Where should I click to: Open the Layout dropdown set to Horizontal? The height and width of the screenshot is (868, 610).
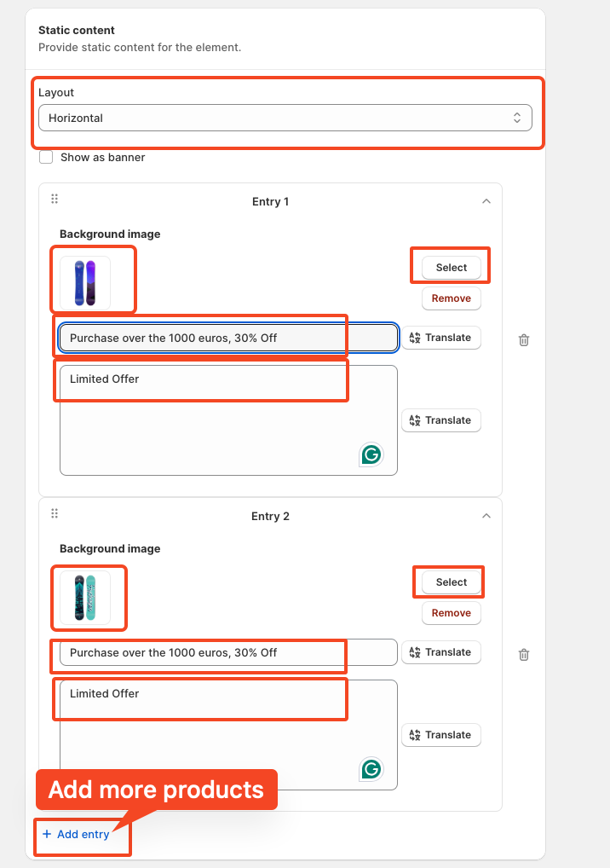click(285, 118)
